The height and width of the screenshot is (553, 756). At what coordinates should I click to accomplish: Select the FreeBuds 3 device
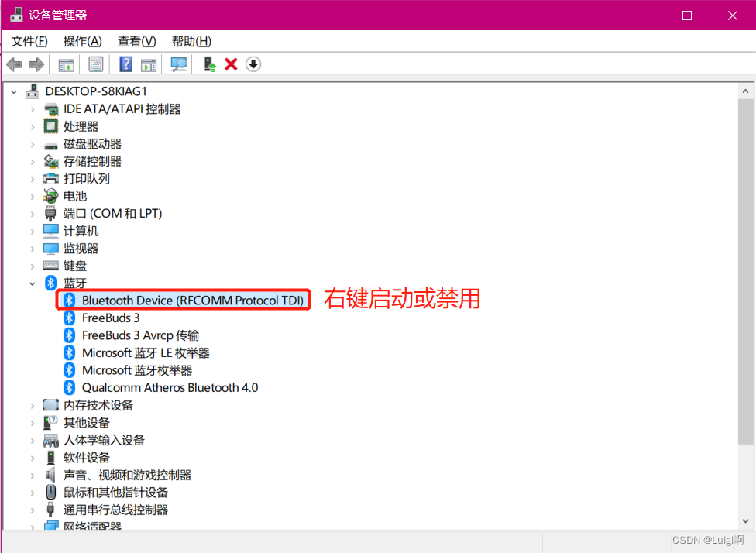111,318
